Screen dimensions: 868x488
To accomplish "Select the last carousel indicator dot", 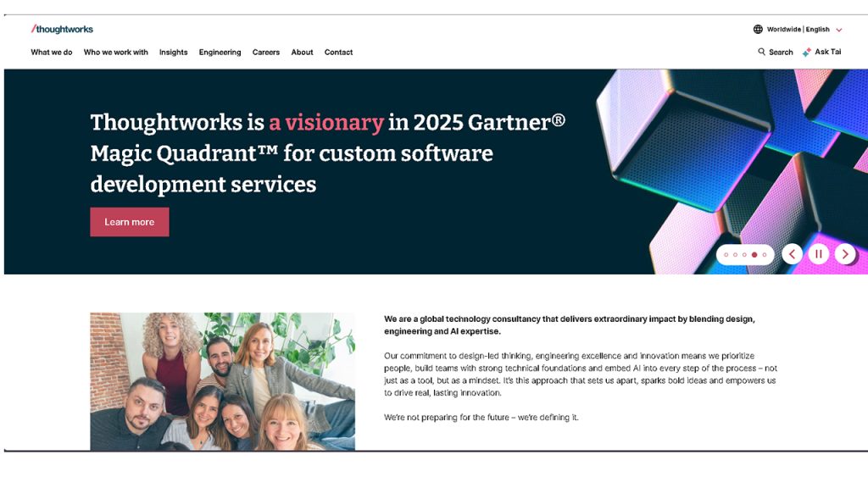I will [764, 254].
